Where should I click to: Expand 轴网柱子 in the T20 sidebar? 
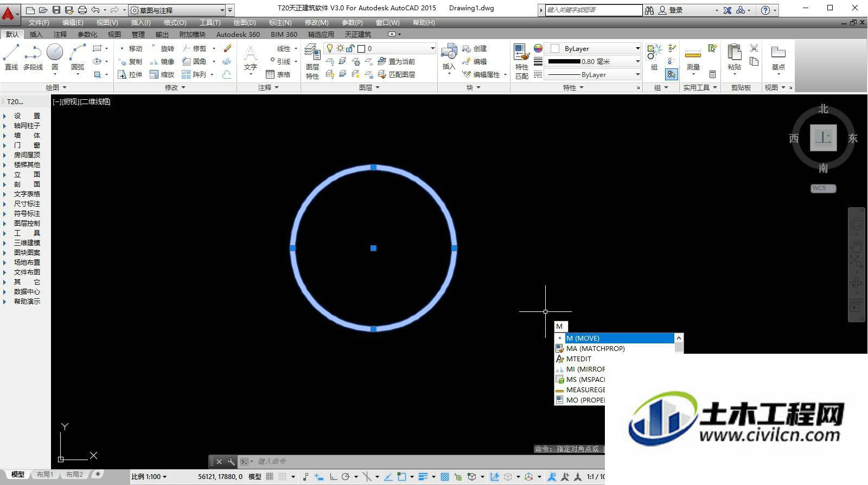click(x=27, y=125)
